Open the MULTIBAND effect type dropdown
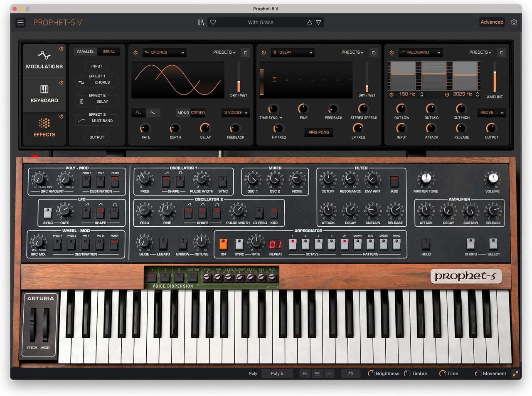Screen dimensions: 532x396 [x=420, y=52]
